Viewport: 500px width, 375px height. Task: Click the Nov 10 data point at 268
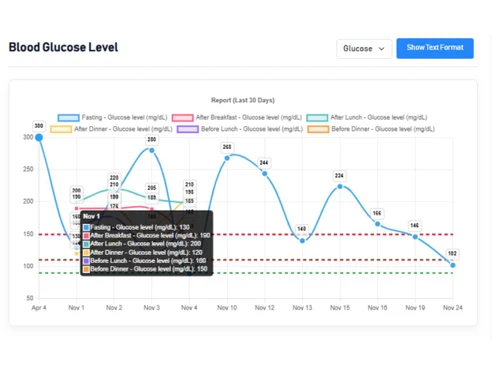[227, 158]
